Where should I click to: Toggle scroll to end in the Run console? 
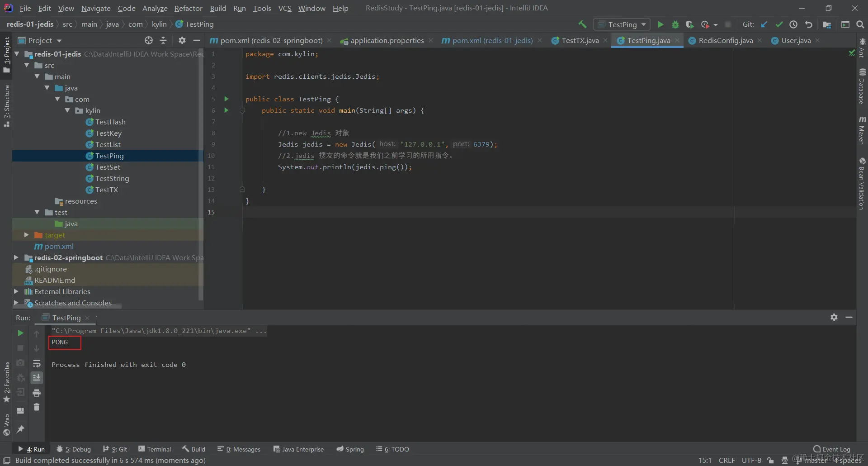(x=37, y=378)
